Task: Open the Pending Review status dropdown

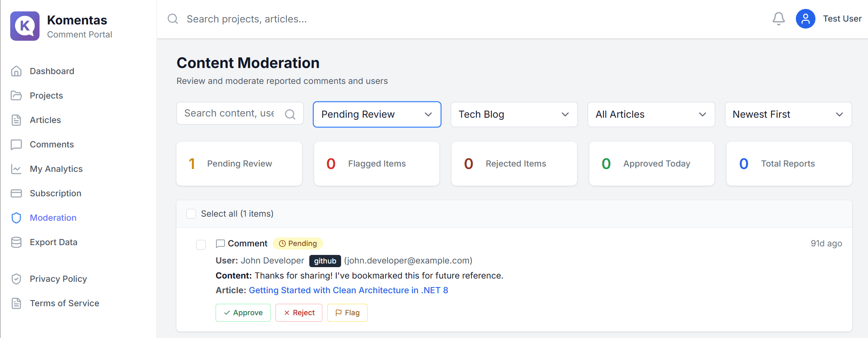Action: (x=377, y=114)
